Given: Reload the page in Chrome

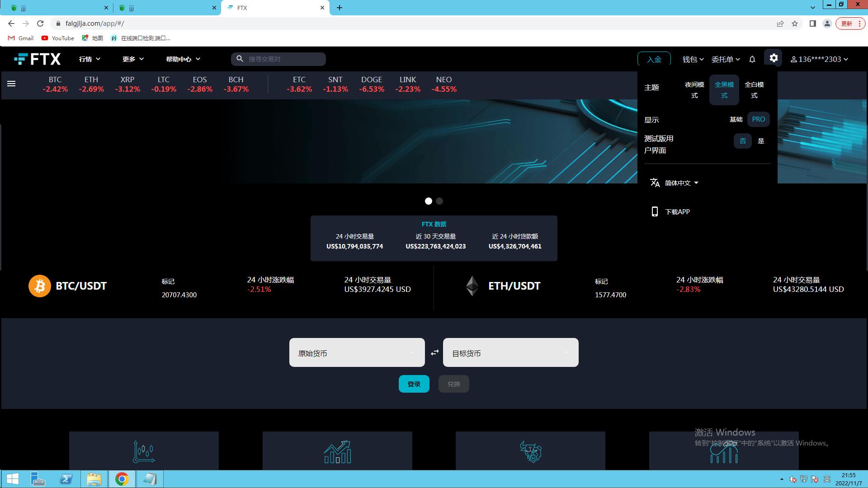Looking at the screenshot, I should pyautogui.click(x=40, y=23).
